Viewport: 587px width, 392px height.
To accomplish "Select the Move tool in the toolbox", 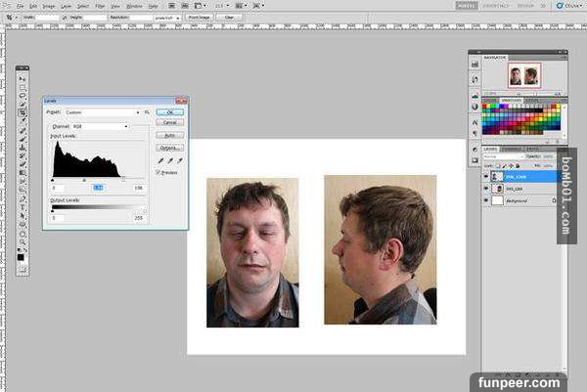I will pos(23,78).
